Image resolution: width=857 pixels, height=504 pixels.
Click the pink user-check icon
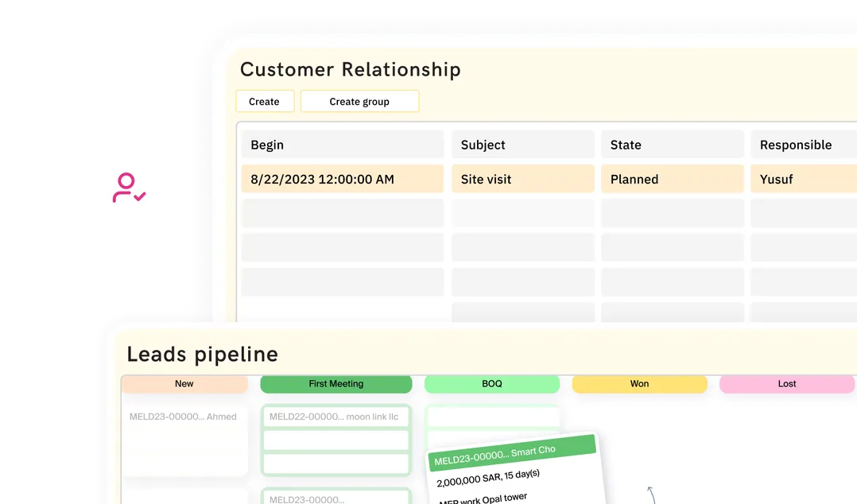(x=129, y=188)
